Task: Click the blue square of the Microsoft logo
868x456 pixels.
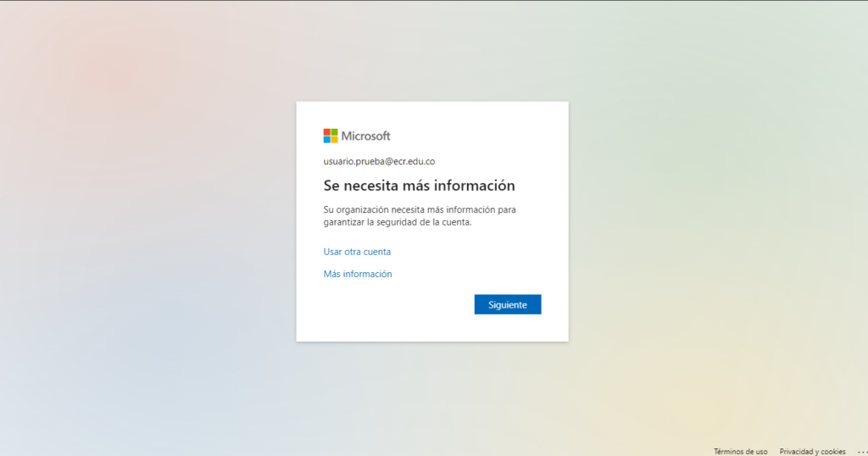Action: [327, 139]
